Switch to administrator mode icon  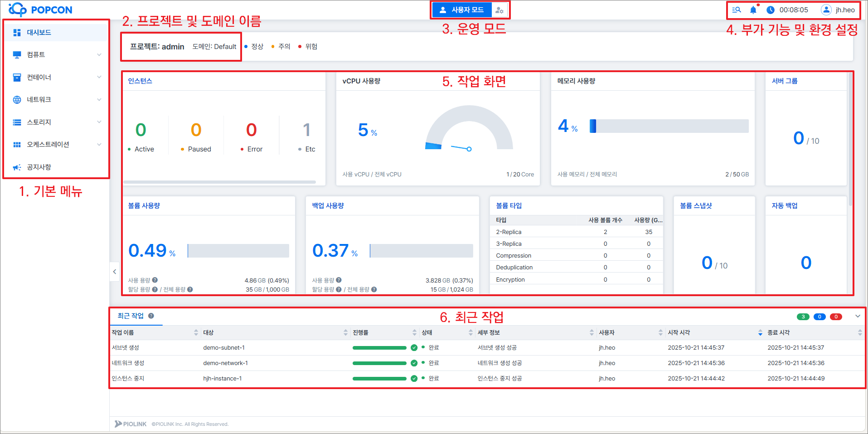click(x=499, y=10)
